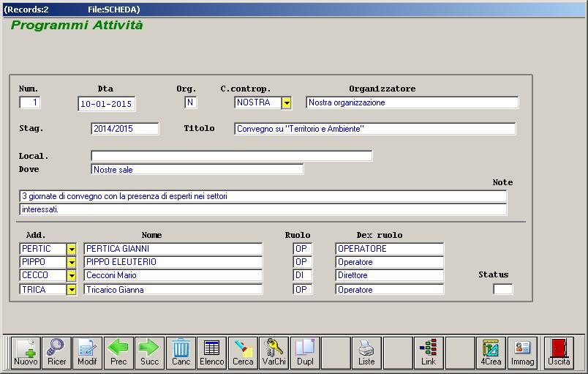Click the first Note line about 3 giornate

(x=263, y=196)
